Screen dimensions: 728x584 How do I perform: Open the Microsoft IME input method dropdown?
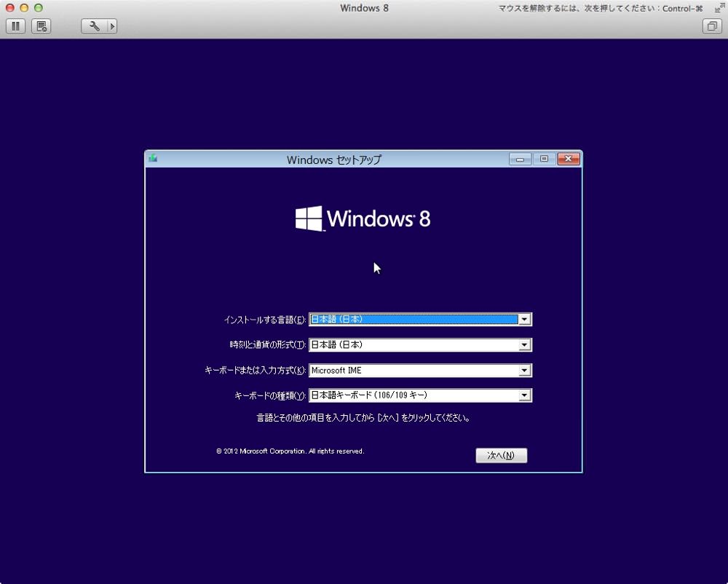click(524, 371)
